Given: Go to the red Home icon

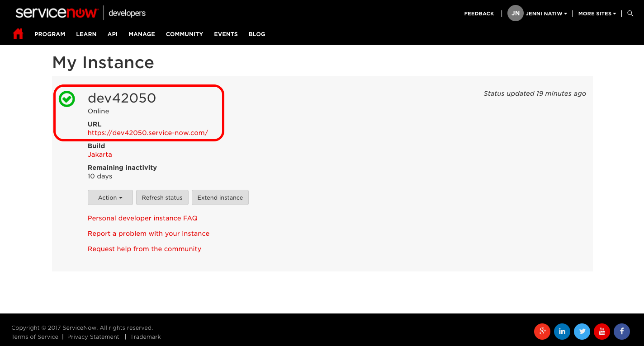Looking at the screenshot, I should point(18,34).
